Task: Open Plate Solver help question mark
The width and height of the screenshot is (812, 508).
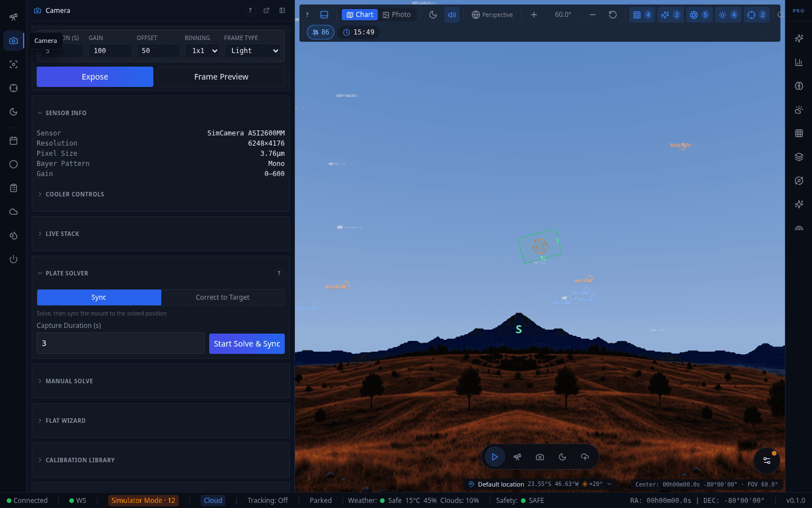Action: point(279,273)
